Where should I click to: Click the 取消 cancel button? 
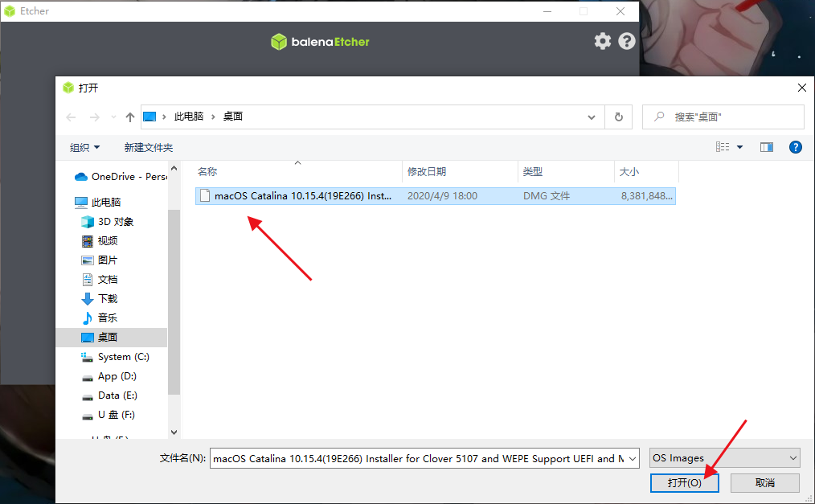764,482
